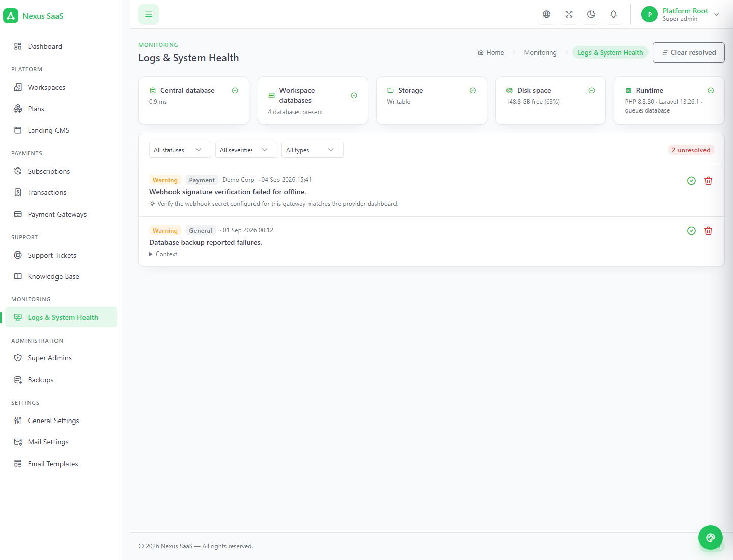Click Disk space status check icon
The height and width of the screenshot is (560, 733).
pos(591,90)
